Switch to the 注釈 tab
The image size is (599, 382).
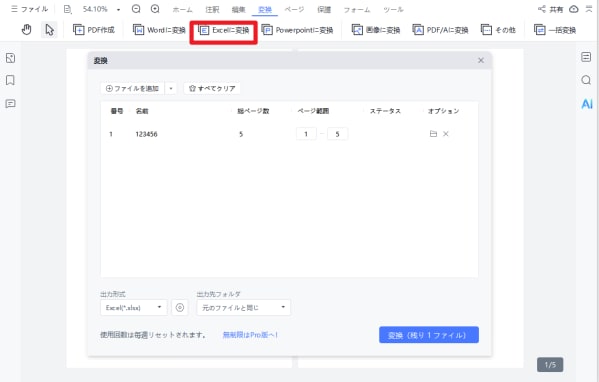pyautogui.click(x=212, y=10)
